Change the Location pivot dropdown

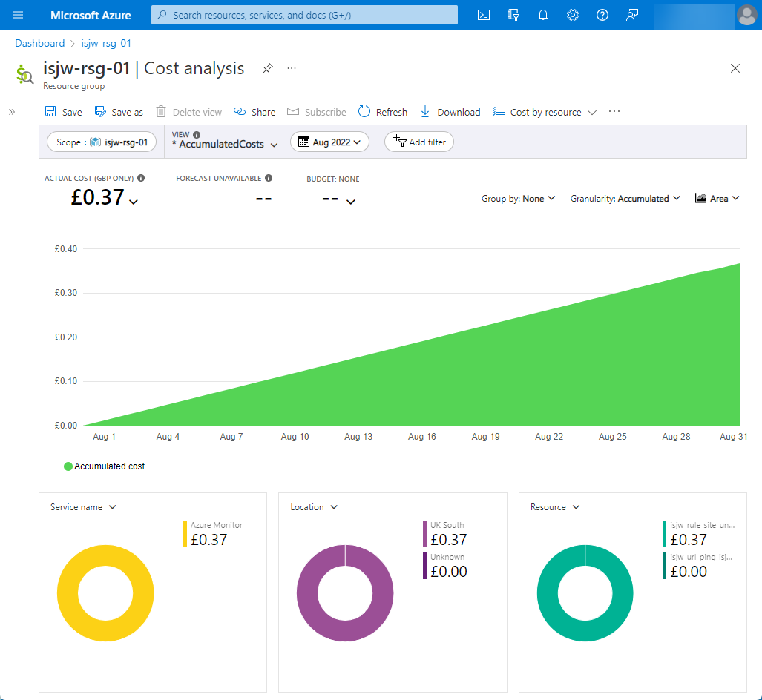pos(313,507)
